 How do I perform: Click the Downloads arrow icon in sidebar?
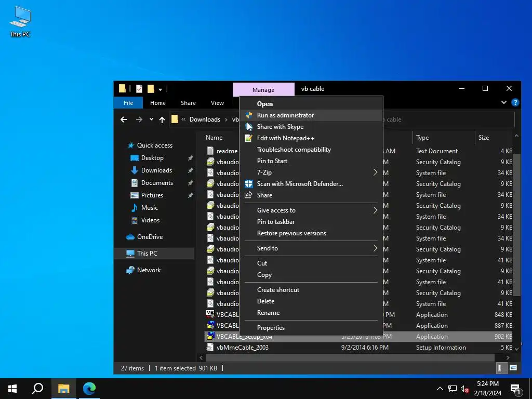point(135,170)
